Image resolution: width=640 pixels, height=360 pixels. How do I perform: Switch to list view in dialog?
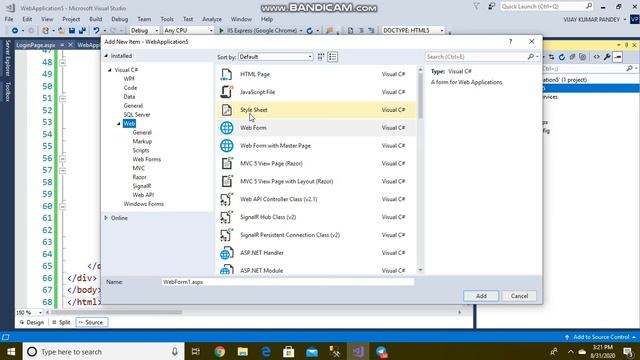click(333, 57)
